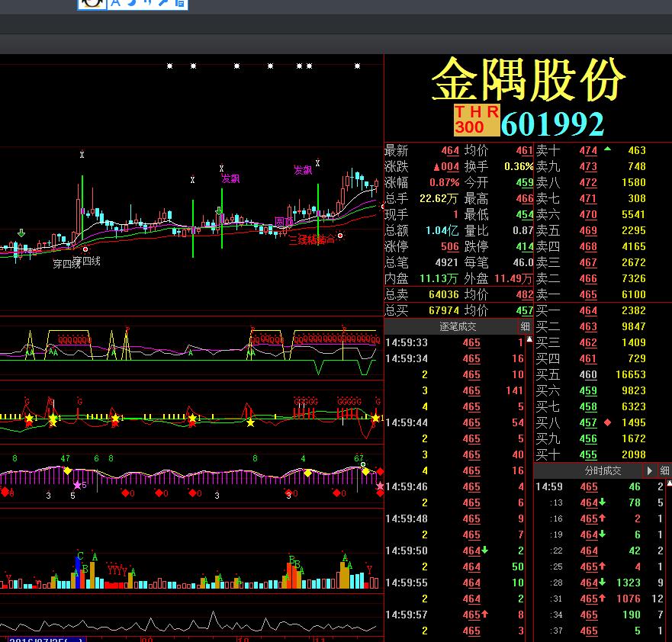Screen dimensions: 672x642
Task: Click the last white asterisk at chart top
Action: (357, 66)
